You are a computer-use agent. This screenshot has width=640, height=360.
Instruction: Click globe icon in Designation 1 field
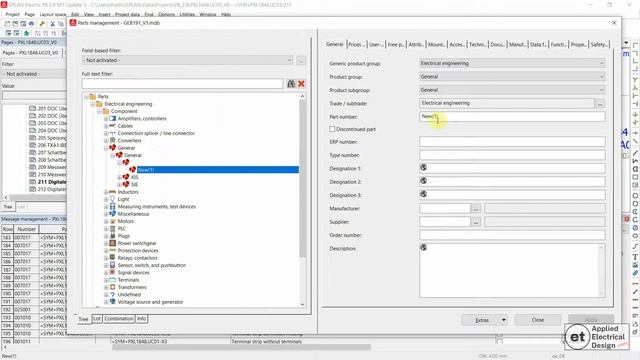click(423, 167)
